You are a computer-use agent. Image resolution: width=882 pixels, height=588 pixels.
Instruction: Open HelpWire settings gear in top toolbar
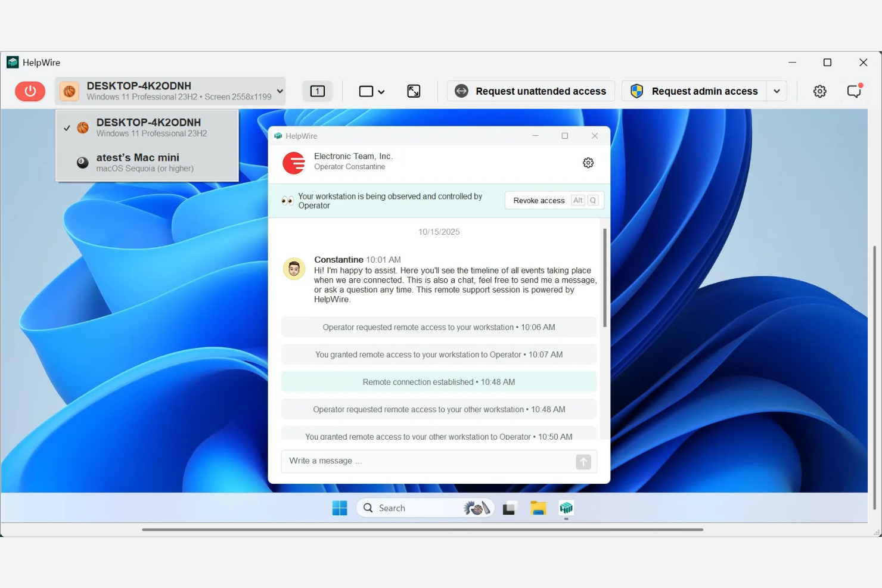click(819, 91)
